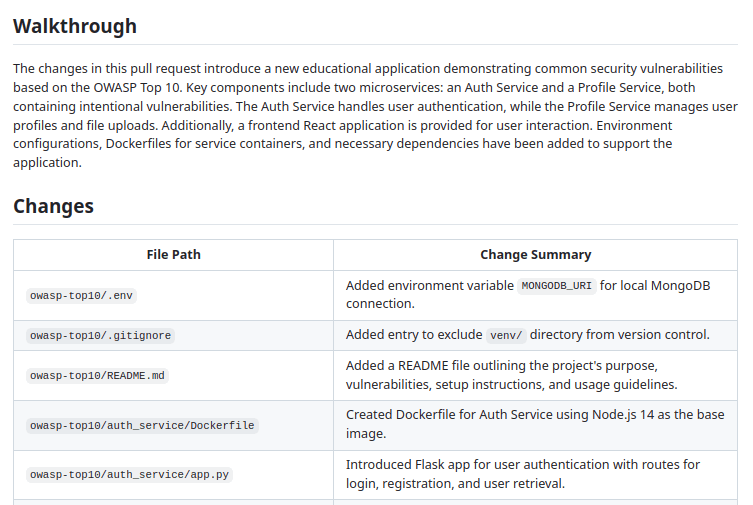Click the owasp-top10/README.md file path
Screen dimensions: 753x505
pos(98,376)
